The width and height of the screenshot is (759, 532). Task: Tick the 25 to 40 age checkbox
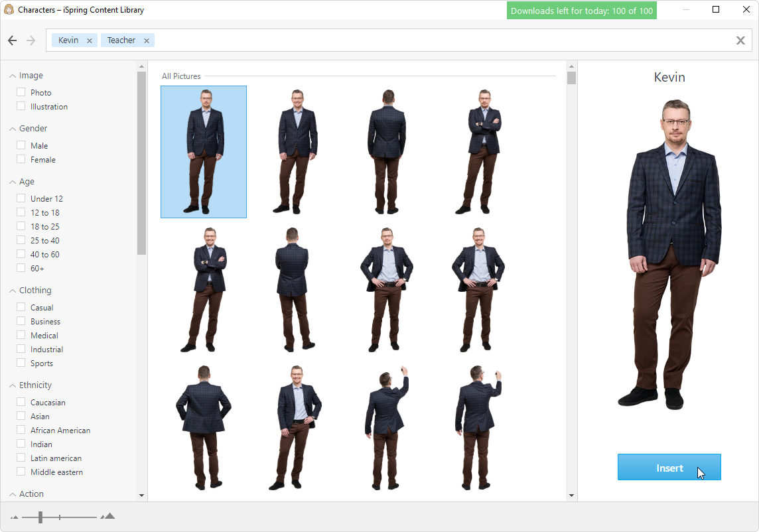pyautogui.click(x=21, y=240)
